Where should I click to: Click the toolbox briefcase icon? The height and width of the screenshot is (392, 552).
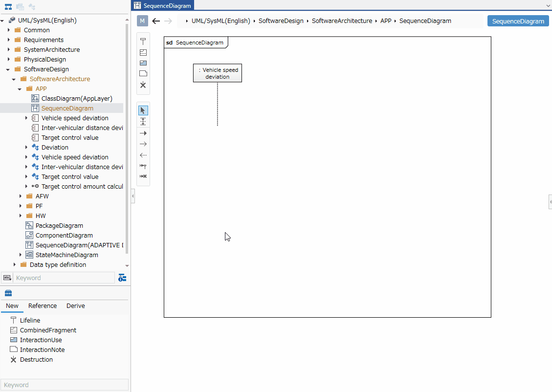tap(8, 293)
